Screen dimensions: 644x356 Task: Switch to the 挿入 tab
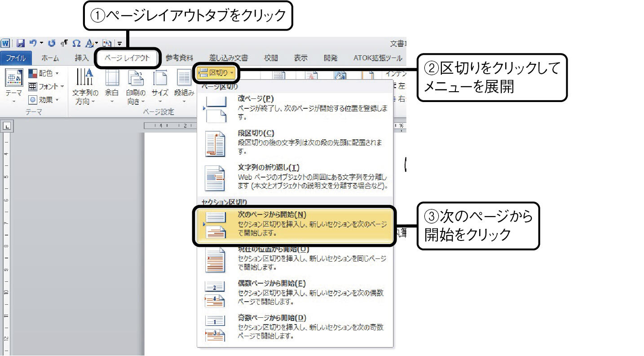coord(82,58)
